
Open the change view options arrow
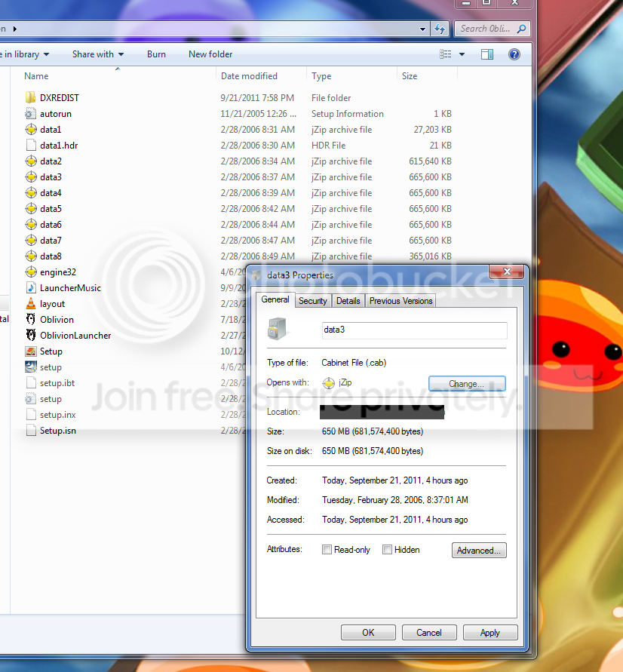(462, 54)
